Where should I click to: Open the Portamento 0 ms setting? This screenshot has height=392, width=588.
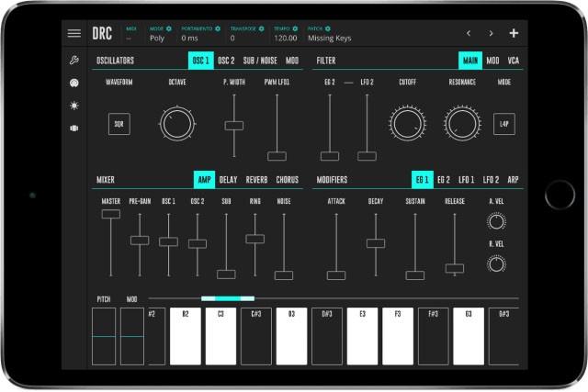point(191,39)
